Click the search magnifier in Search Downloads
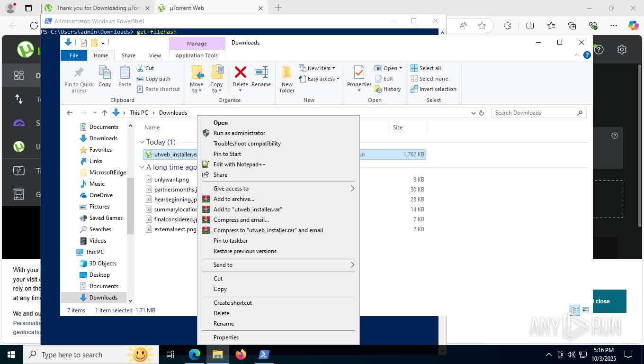Viewport: 644px width, 364px height. [580, 113]
